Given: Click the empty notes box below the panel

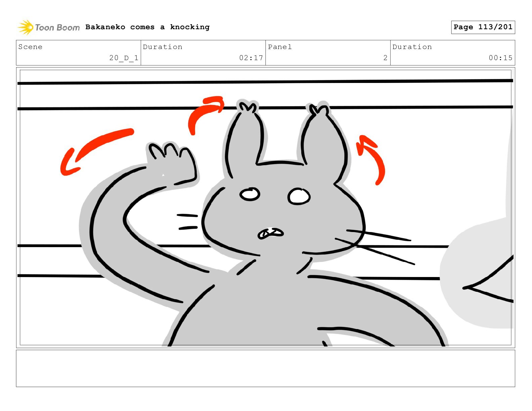Looking at the screenshot, I should [265, 368].
